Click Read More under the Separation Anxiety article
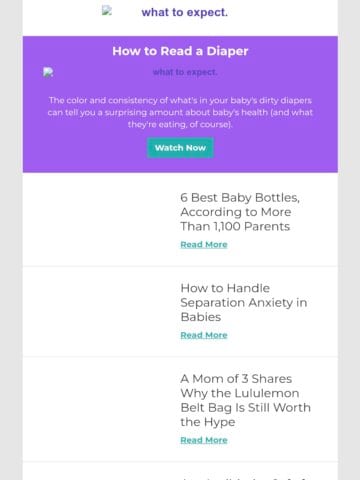The width and height of the screenshot is (360, 480). pos(204,335)
